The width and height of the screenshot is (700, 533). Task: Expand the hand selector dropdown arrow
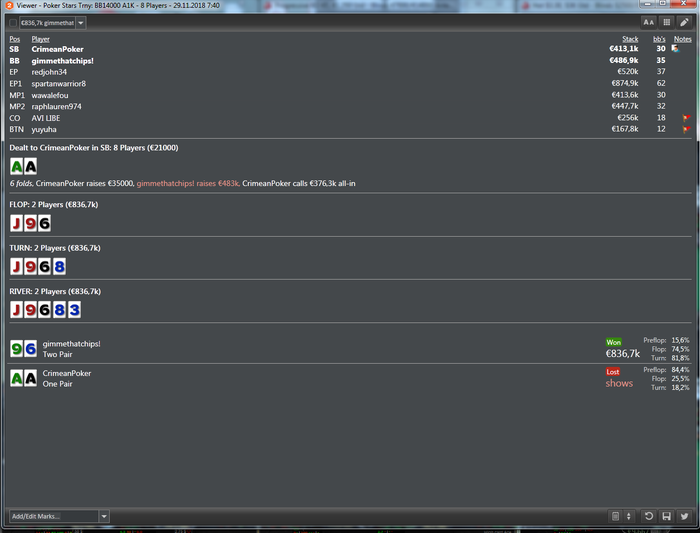[81, 23]
